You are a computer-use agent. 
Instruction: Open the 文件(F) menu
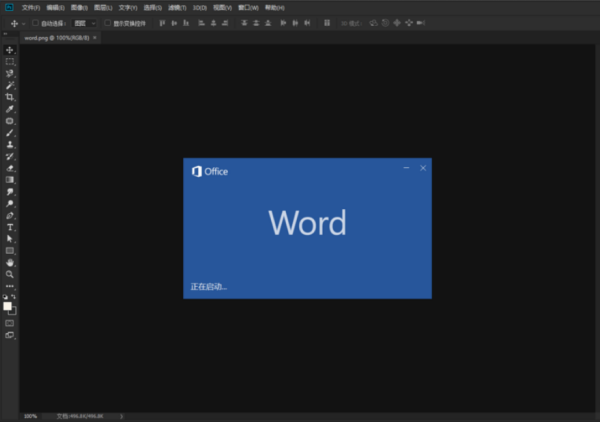click(x=31, y=8)
